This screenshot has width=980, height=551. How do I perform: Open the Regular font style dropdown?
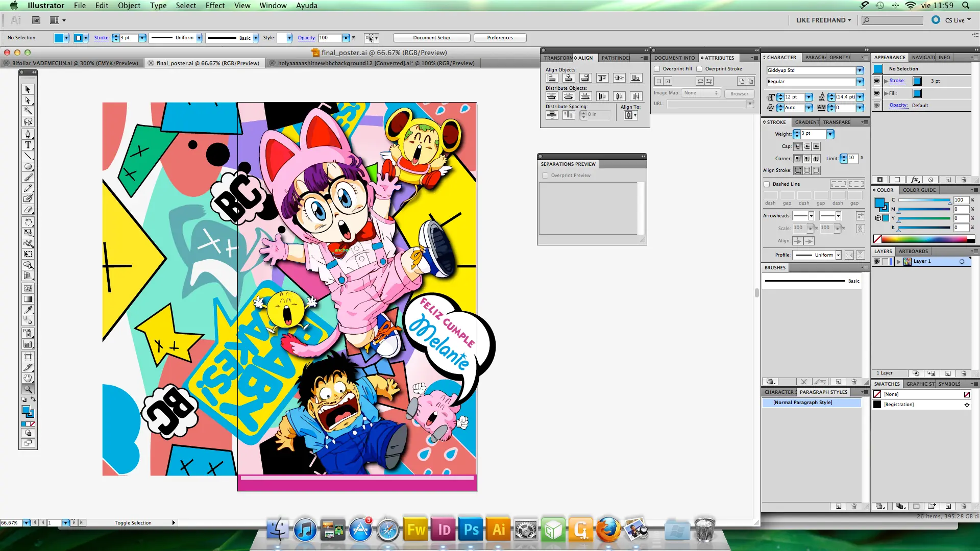[x=860, y=82]
